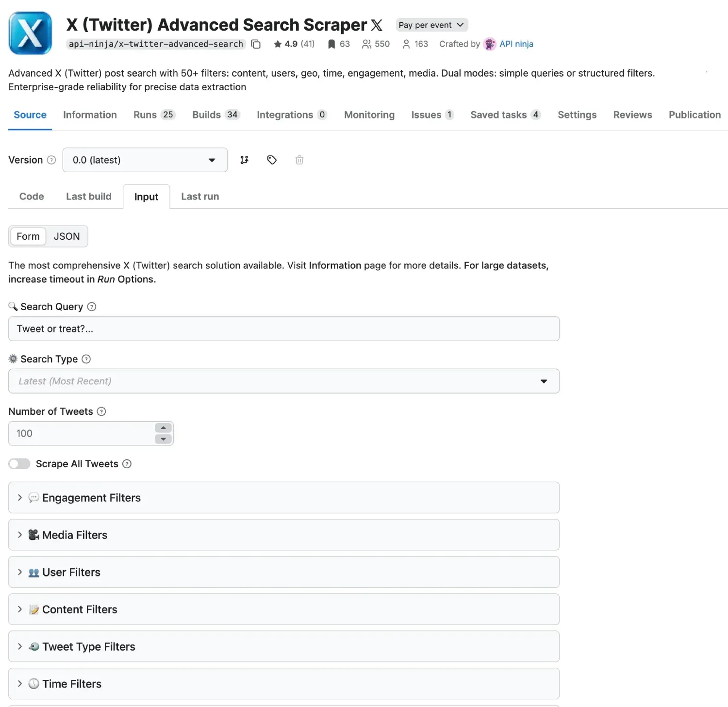
Task: Go to the Runs tab
Action: tap(153, 115)
